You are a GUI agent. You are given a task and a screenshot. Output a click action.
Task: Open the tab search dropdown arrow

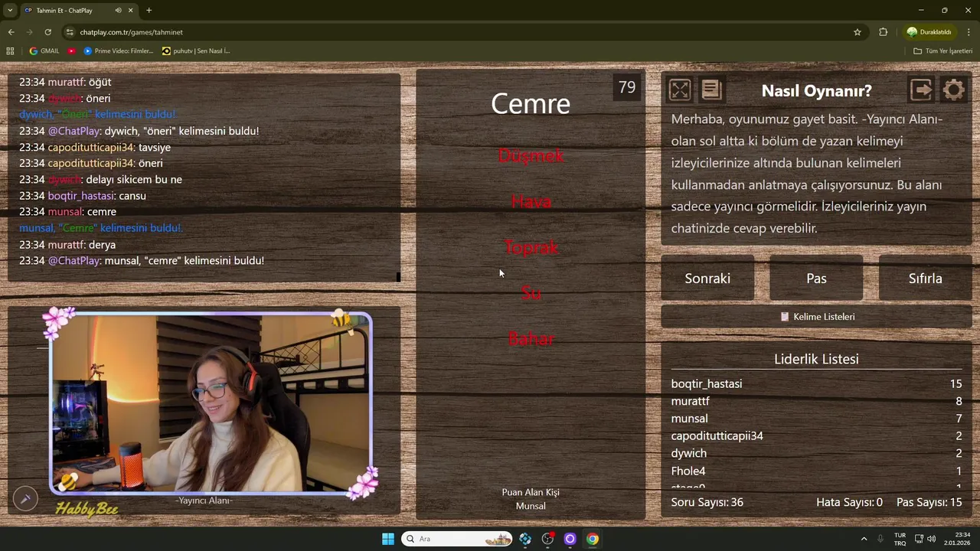(10, 11)
